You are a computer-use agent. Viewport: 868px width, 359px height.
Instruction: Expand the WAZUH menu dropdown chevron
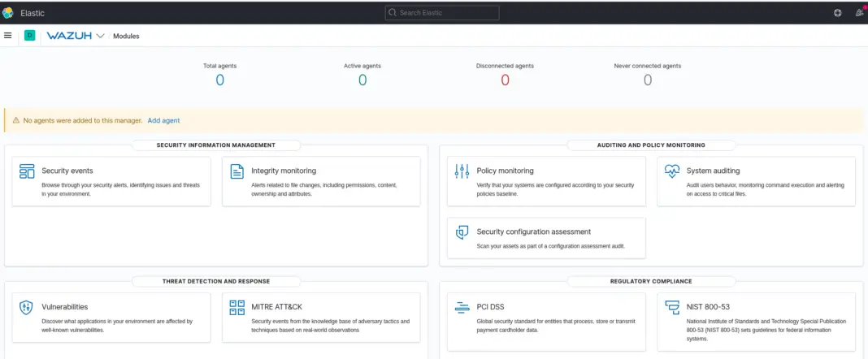click(101, 36)
